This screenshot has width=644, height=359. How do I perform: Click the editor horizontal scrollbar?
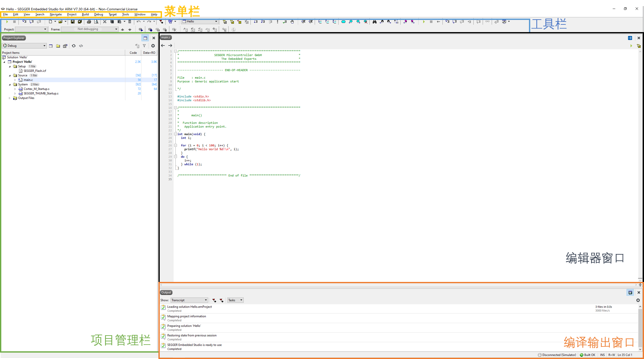398,285
